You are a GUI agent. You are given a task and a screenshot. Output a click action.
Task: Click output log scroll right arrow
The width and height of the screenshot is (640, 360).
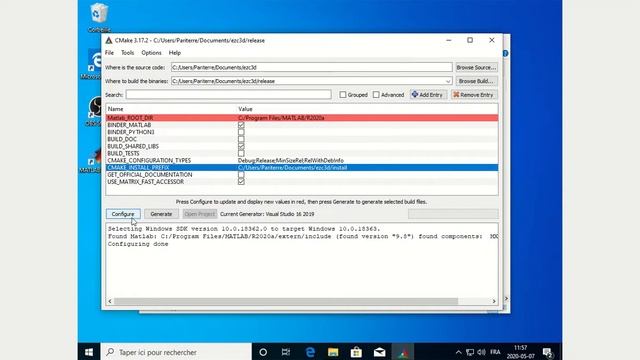pyautogui.click(x=494, y=301)
